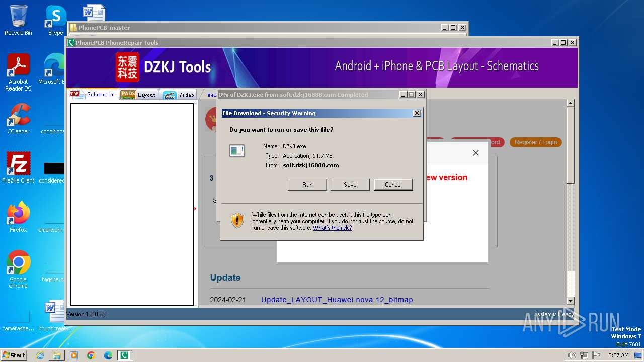Open the What's the risk? link
The width and height of the screenshot is (644, 362).
click(x=332, y=228)
